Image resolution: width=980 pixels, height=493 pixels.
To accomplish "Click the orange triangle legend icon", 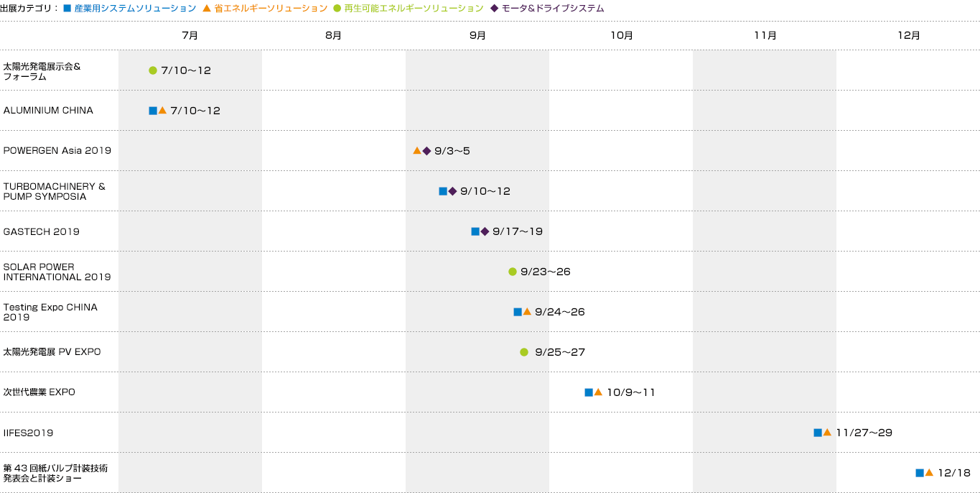I will point(207,9).
